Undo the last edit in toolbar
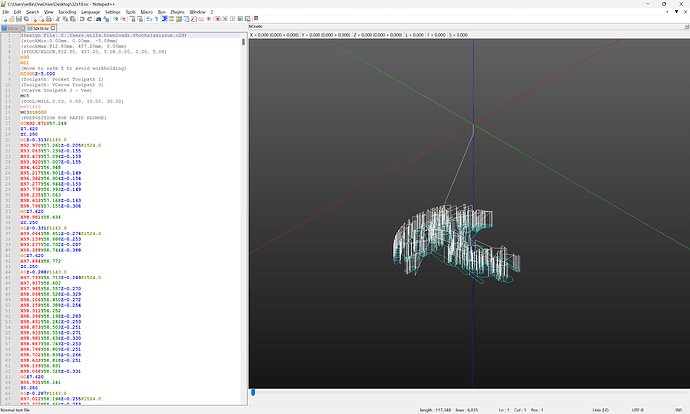Viewport: 690px width, 414px height. 82,19
